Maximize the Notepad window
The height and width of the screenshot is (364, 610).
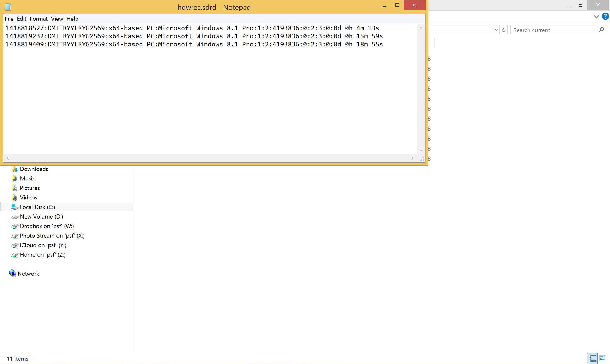click(397, 5)
